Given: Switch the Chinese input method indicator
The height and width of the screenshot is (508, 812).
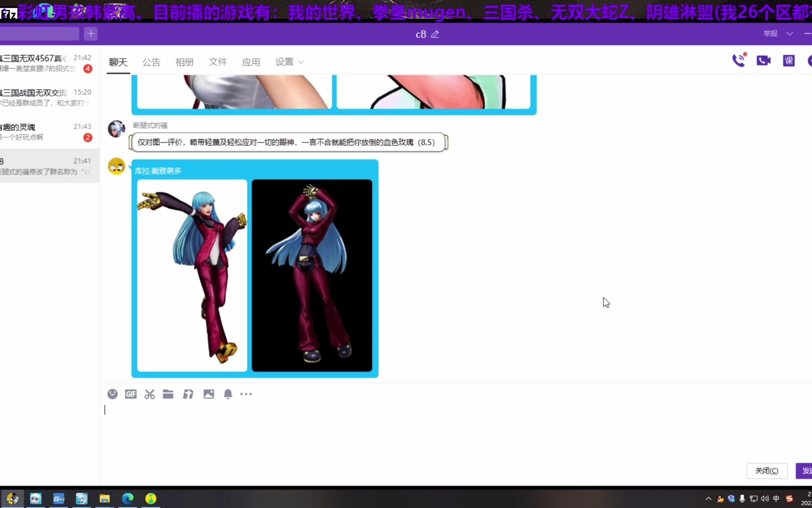Looking at the screenshot, I should (776, 499).
